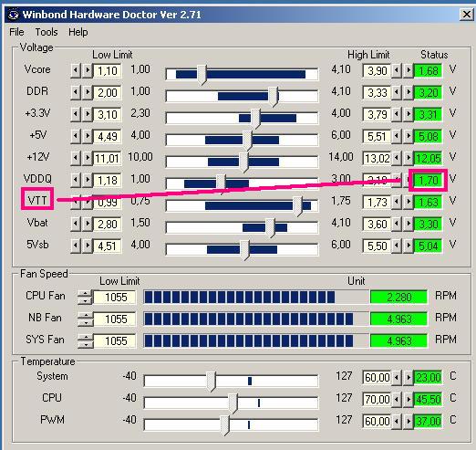Decrease NB Fan low limit spinner down
Screen dimensions: 476x450
pos(86,323)
